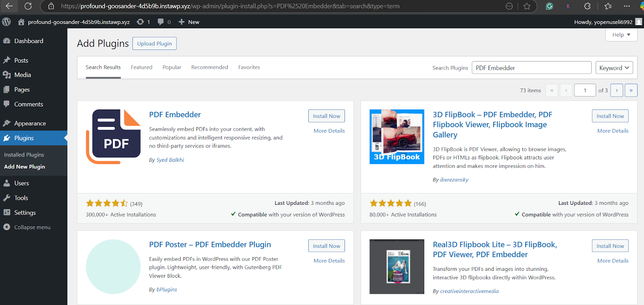Screen dimensions: 644x305
Task: View More Details for PDF Poster
Action: point(329,261)
